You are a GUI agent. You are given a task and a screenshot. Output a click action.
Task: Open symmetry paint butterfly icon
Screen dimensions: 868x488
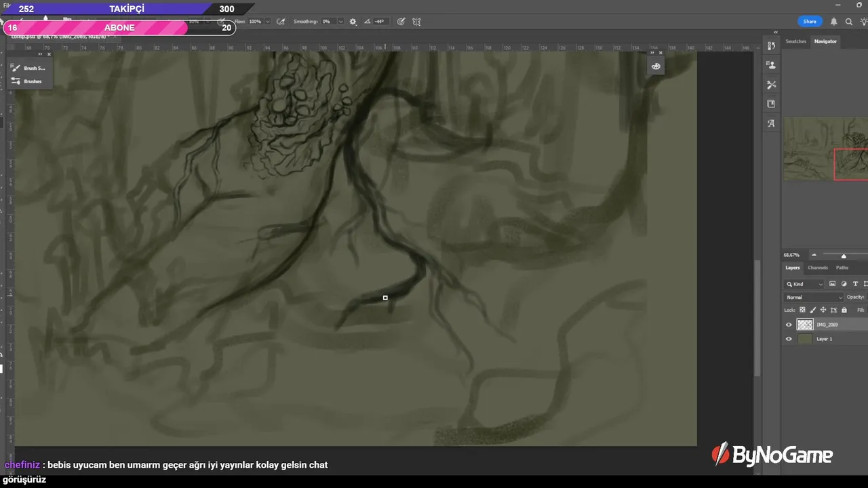coord(416,22)
